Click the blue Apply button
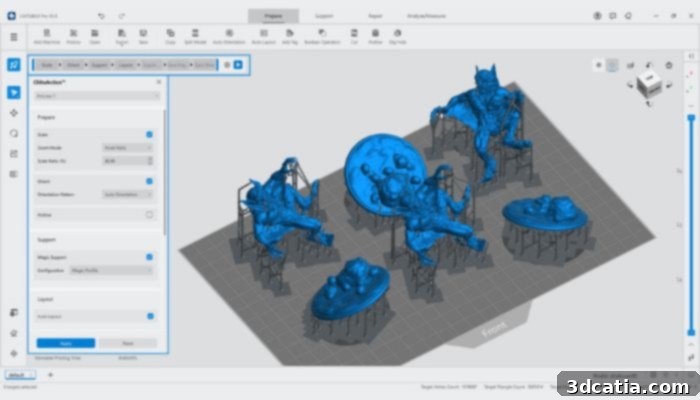Screen dimensions: 700x400 click(x=66, y=343)
